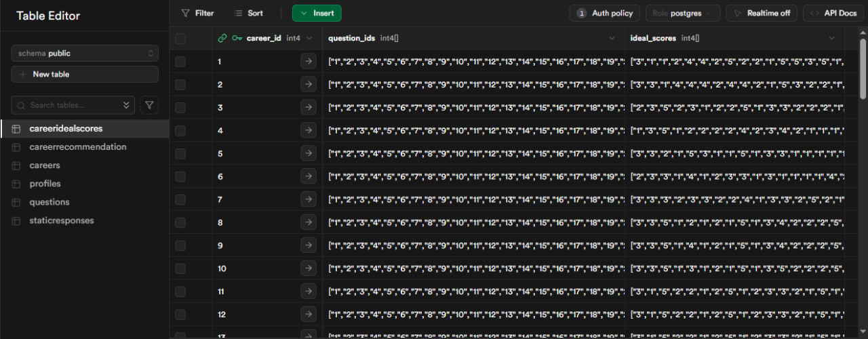Check the checkbox for row 9
The image size is (868, 339).
(180, 246)
